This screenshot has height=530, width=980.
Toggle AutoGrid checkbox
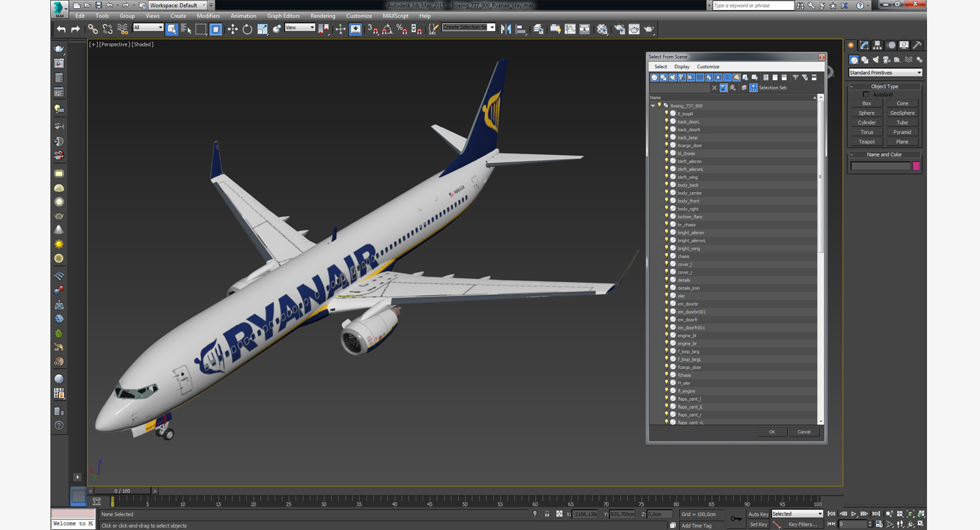865,95
